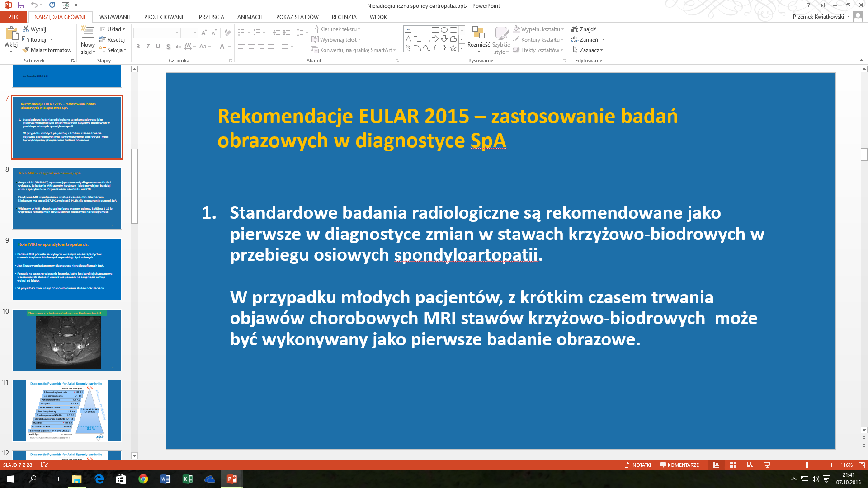This screenshot has height=488, width=868.
Task: Fit slide to current window icon
Action: (x=862, y=465)
